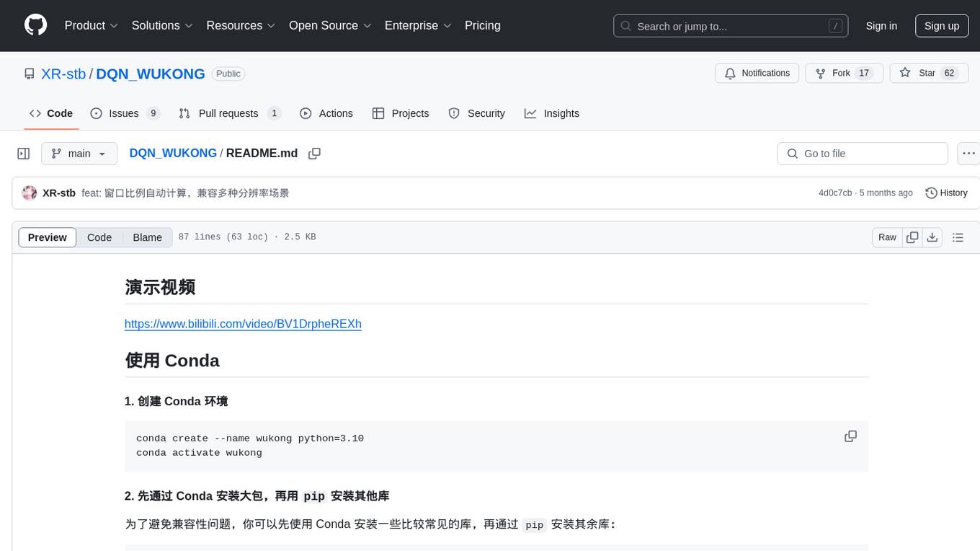980x551 pixels.
Task: Toggle the file tree side panel
Action: (x=24, y=154)
